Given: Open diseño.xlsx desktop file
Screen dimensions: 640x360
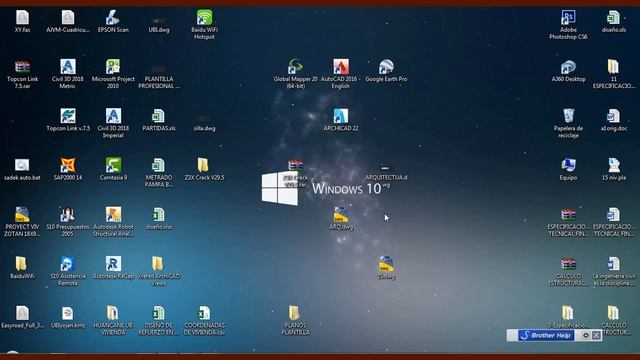Looking at the screenshot, I should pyautogui.click(x=159, y=215).
